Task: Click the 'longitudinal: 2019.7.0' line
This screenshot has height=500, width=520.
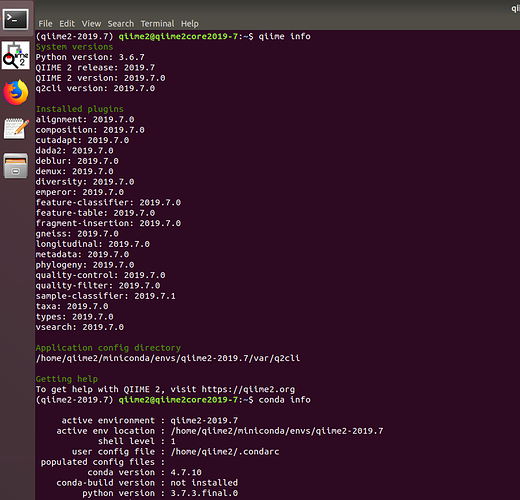Action: pos(93,244)
